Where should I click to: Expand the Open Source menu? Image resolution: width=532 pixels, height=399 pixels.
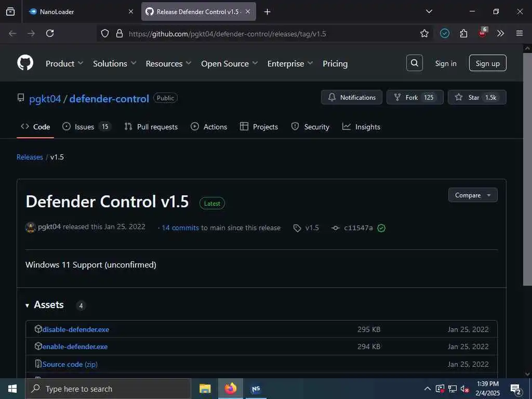click(x=229, y=63)
